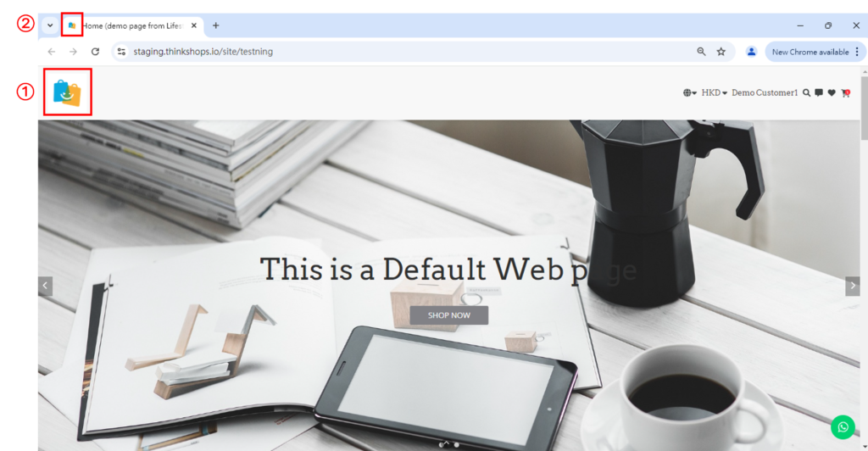Open the shopping cart icon
868x451 pixels.
pyautogui.click(x=845, y=93)
